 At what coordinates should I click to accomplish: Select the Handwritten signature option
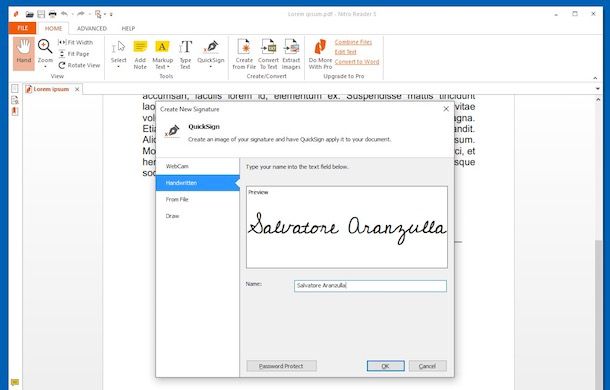[x=198, y=183]
